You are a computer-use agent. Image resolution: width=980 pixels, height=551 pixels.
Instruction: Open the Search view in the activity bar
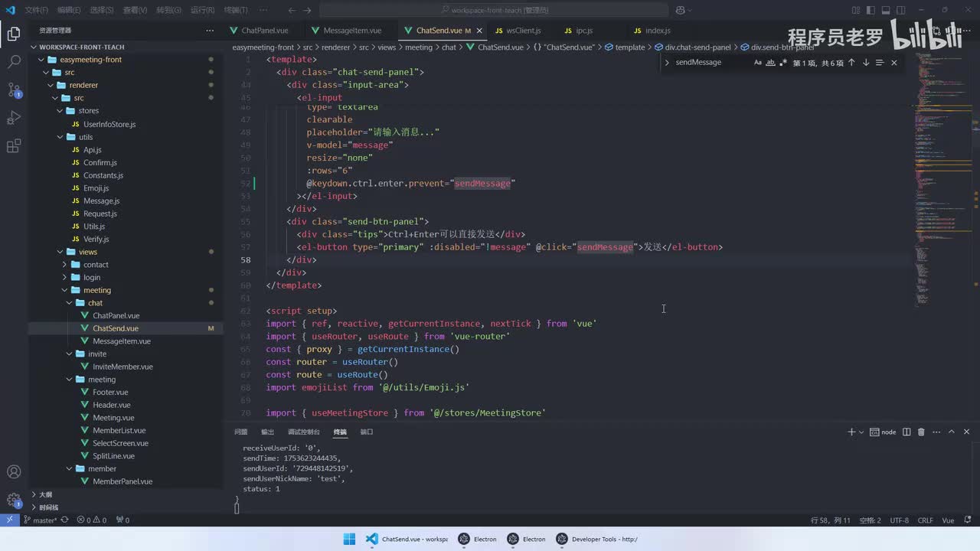(x=14, y=62)
